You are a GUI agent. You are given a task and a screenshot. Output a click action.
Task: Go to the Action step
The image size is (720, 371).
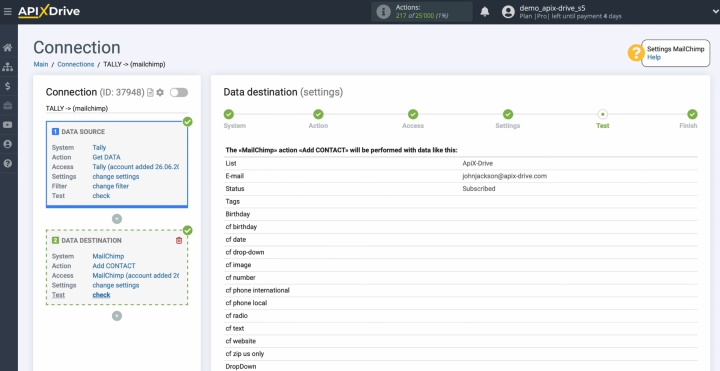coord(318,114)
